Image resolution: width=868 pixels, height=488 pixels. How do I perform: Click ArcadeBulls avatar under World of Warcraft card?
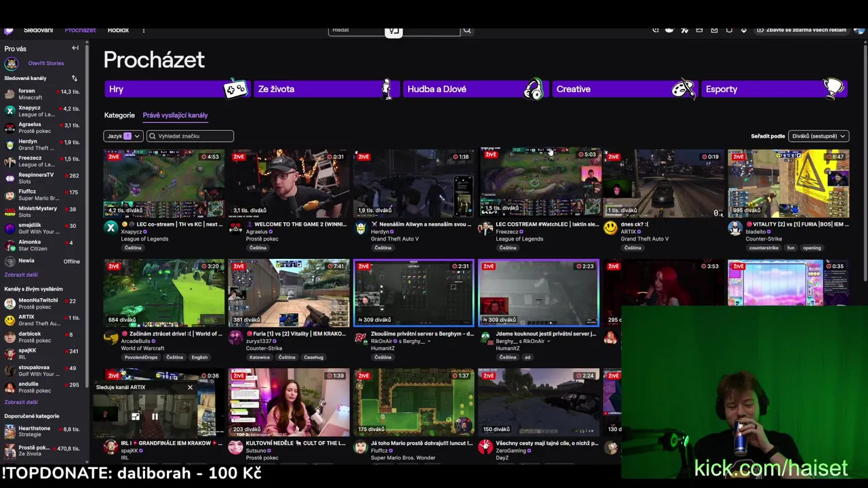[111, 338]
